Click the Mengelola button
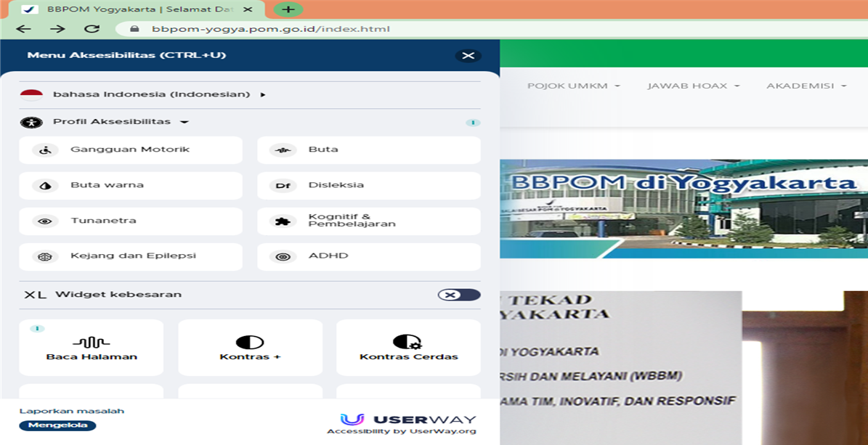The width and height of the screenshot is (868, 445). (x=57, y=425)
